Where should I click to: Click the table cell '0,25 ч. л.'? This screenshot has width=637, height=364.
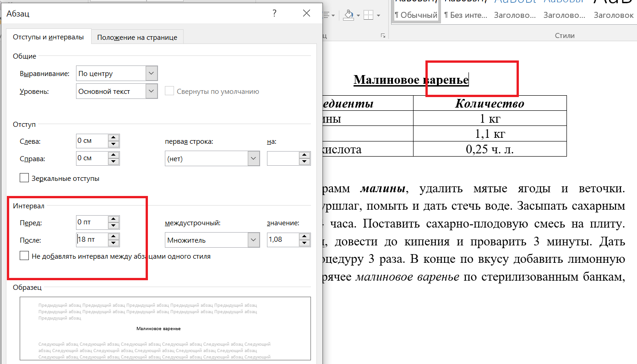490,149
